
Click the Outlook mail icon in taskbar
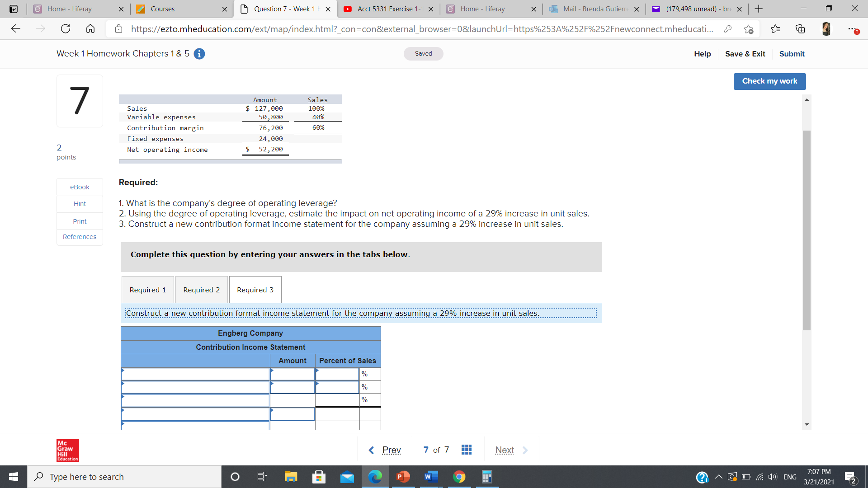tap(347, 476)
